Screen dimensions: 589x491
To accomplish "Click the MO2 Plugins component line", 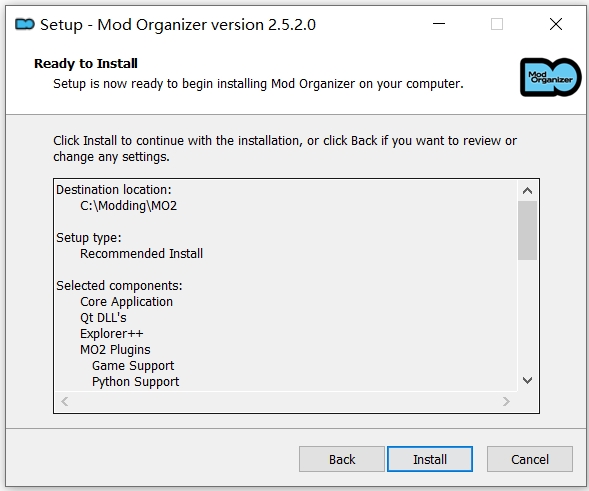I will pos(115,350).
